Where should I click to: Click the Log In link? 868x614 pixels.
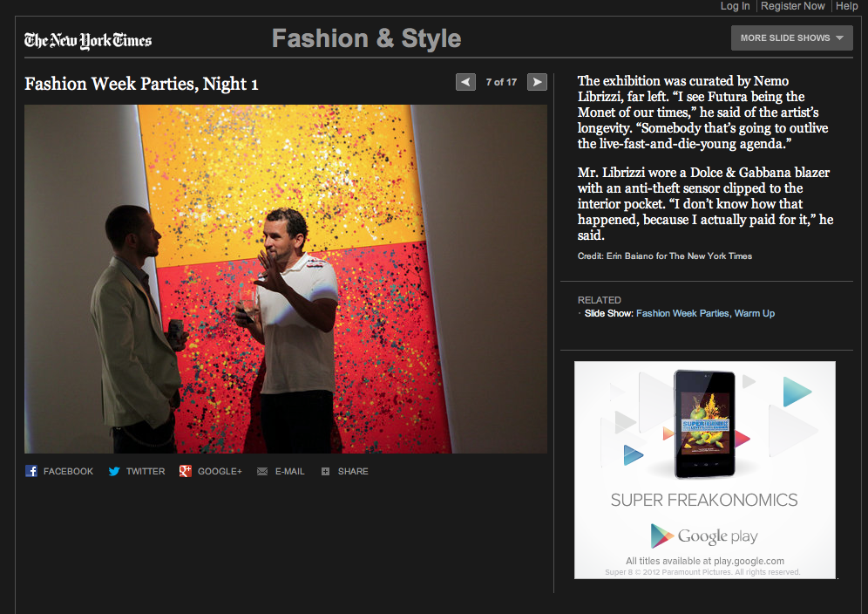click(x=735, y=6)
